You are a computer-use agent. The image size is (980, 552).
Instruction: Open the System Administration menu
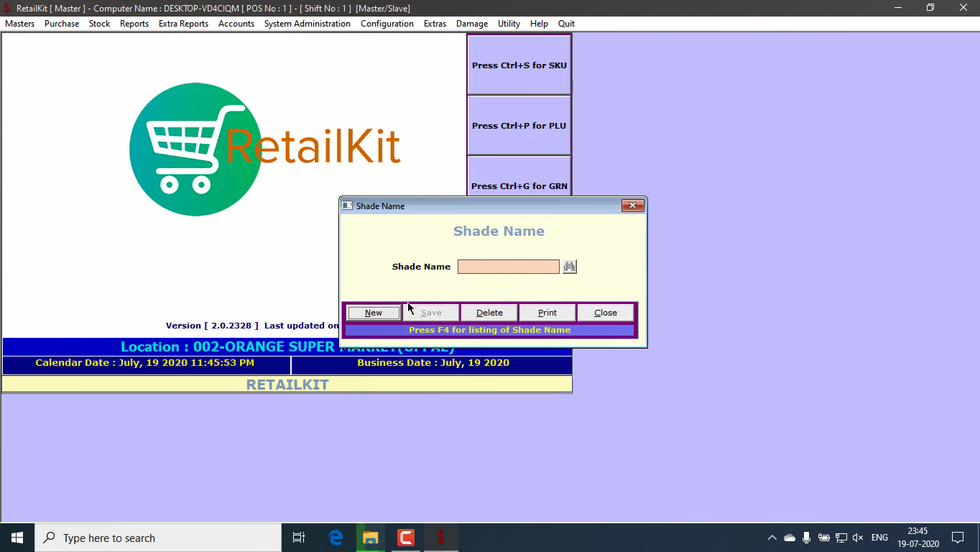coord(308,24)
